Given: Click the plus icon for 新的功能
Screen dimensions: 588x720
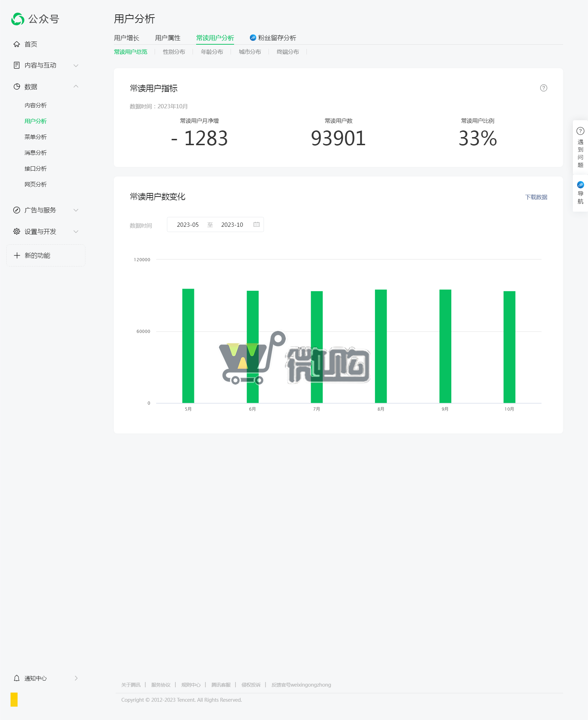Looking at the screenshot, I should coord(17,256).
